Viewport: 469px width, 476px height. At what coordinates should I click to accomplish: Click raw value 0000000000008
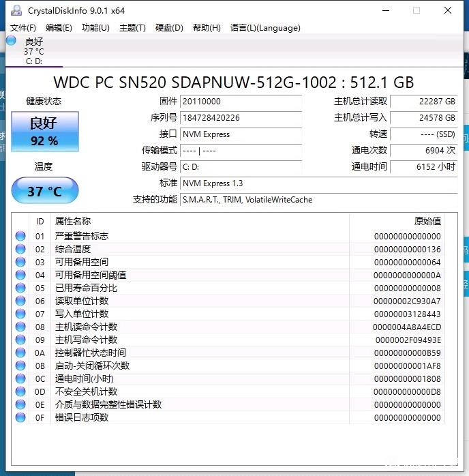point(407,288)
